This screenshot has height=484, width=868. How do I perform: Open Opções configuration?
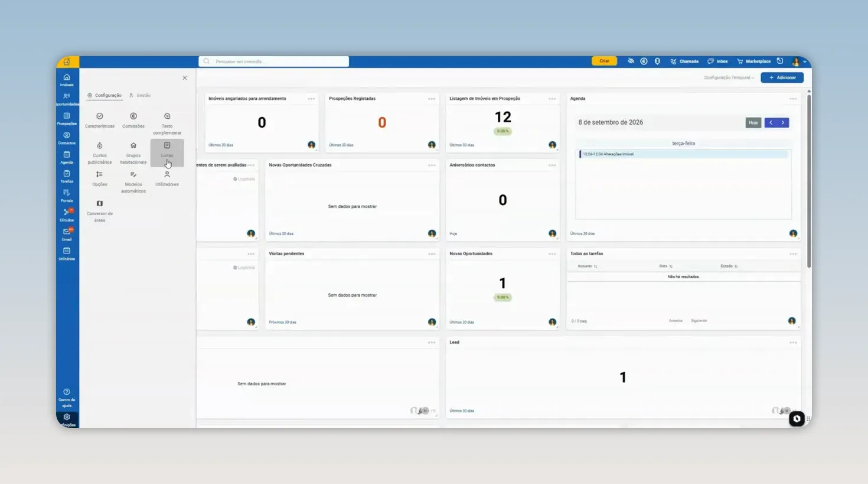tap(100, 178)
